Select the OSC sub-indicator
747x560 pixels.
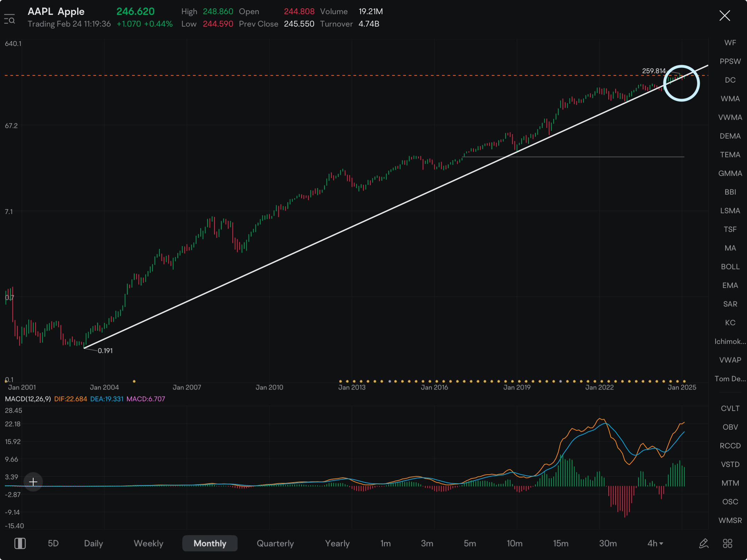(730, 502)
